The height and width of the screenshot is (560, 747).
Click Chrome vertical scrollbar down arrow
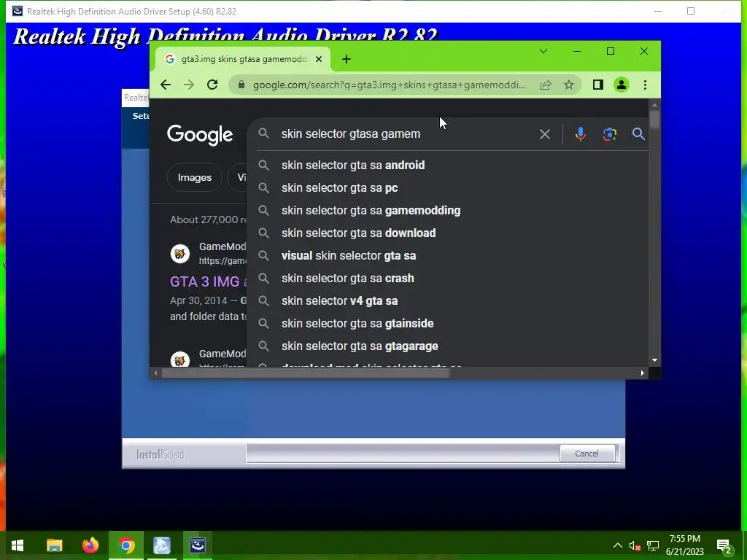[654, 360]
